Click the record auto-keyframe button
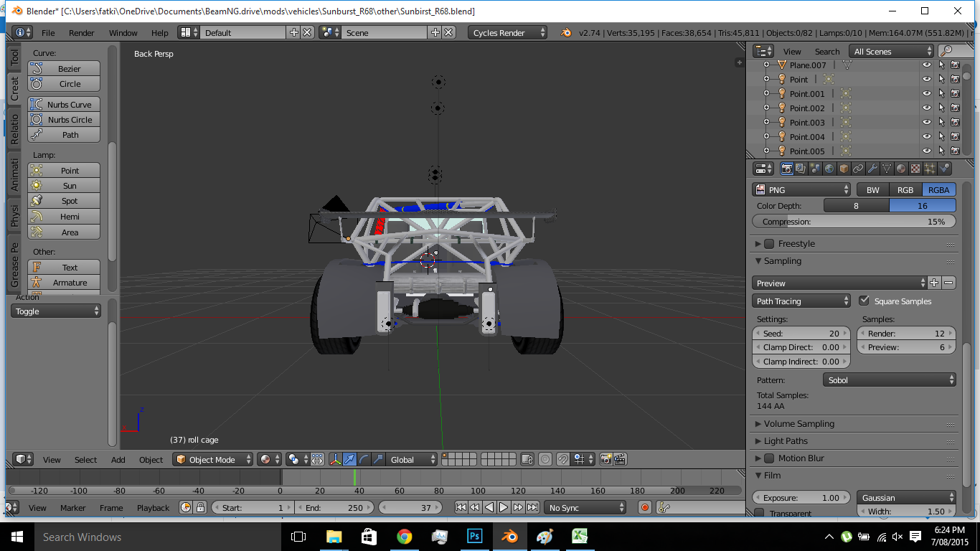Viewport: 980px width, 551px height. click(644, 508)
